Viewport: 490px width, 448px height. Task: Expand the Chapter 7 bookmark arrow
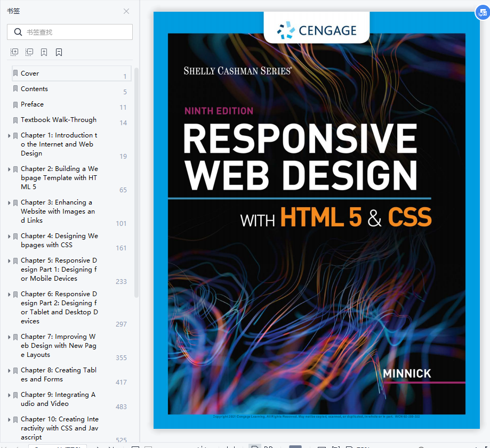9,337
